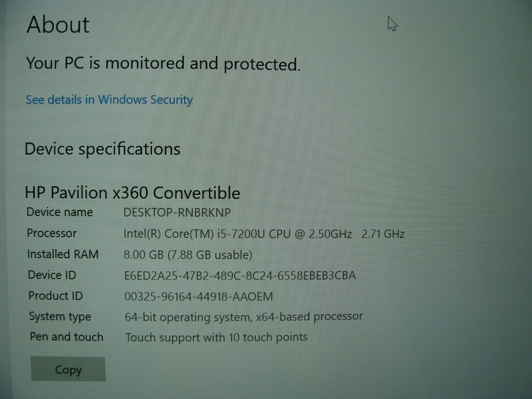Click the 64-bit operating system value text
Screen dimensions: 532x399
[x=244, y=317]
